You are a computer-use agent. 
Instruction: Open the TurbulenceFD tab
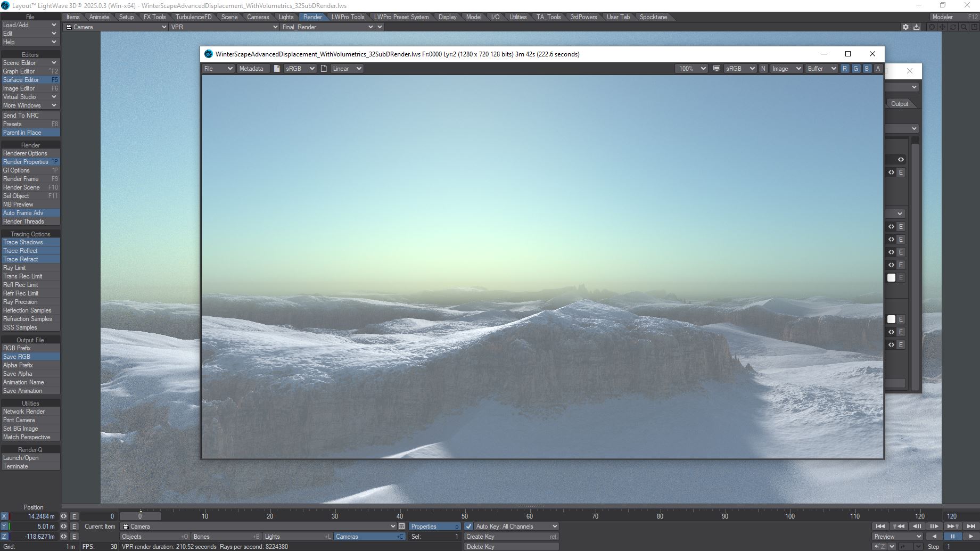pyautogui.click(x=193, y=17)
